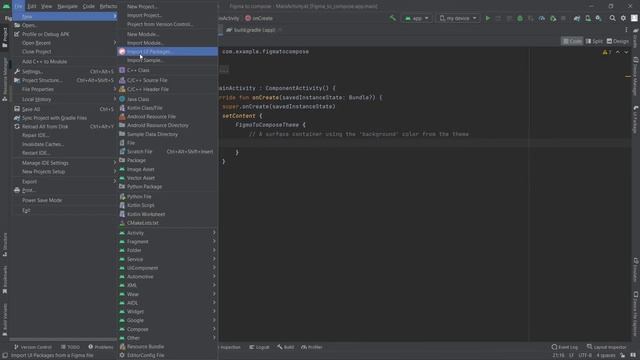
Task: Expand the Local History submenu
Action: (x=64, y=99)
